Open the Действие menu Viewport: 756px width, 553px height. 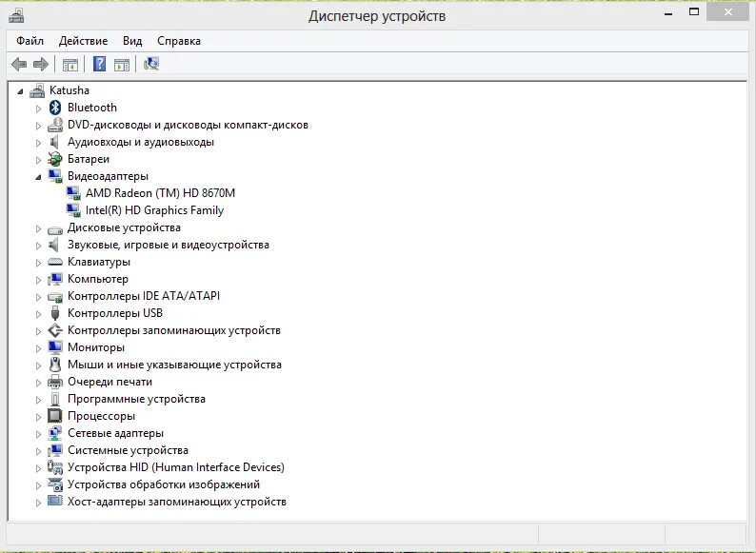[83, 41]
